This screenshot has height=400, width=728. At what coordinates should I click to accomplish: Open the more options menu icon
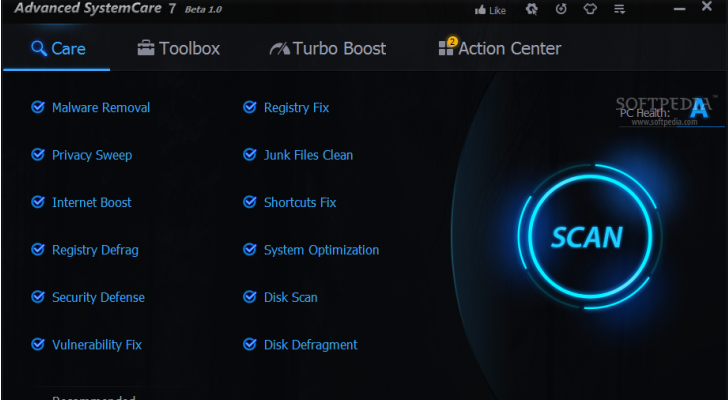619,9
